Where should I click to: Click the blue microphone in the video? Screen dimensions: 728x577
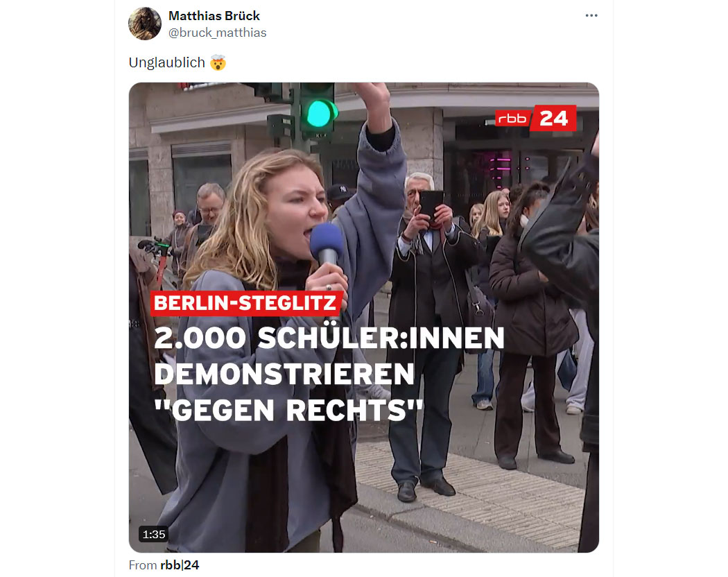[x=327, y=243]
